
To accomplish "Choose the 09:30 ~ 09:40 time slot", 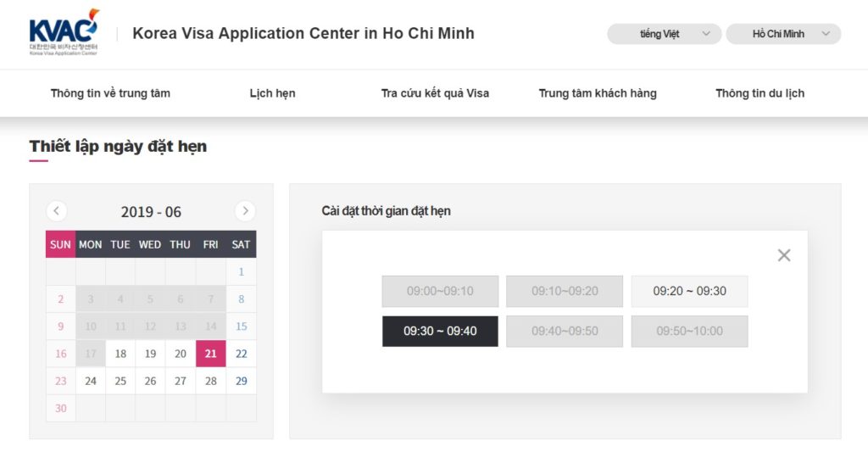I will pyautogui.click(x=440, y=331).
